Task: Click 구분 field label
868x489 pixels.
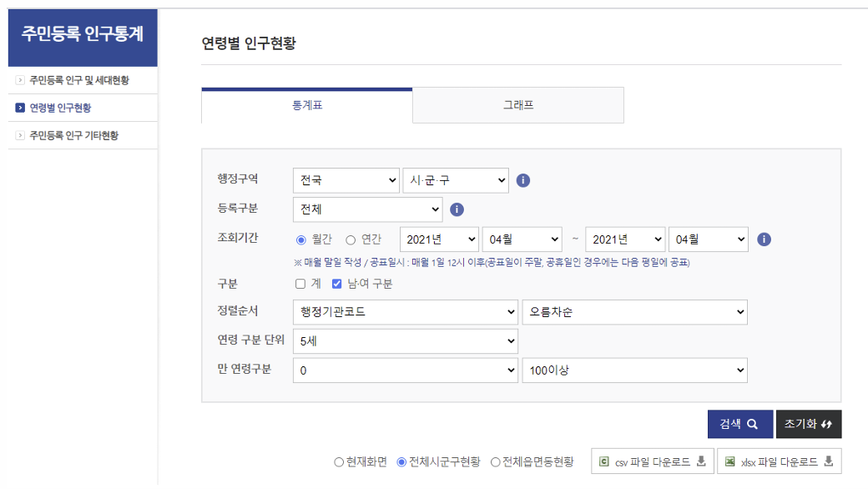Action: pos(228,284)
